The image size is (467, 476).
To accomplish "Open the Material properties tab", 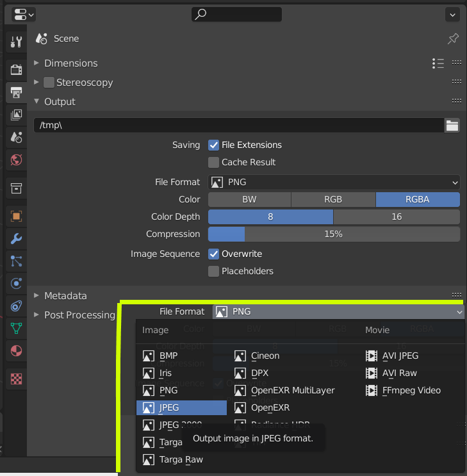I will click(17, 350).
